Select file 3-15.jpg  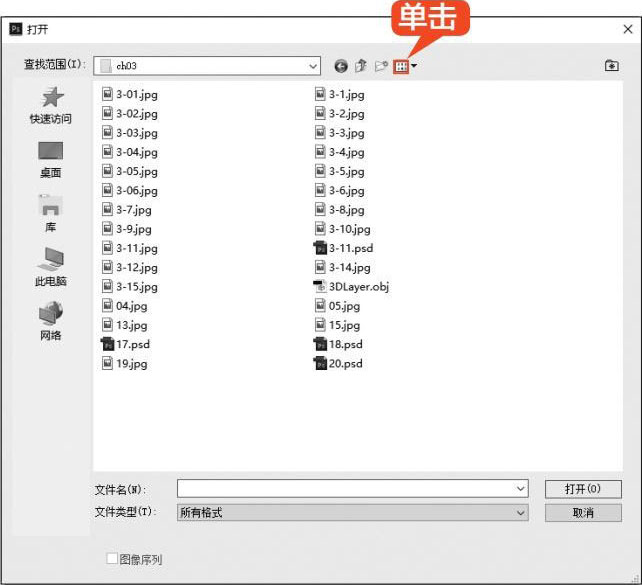tap(129, 287)
